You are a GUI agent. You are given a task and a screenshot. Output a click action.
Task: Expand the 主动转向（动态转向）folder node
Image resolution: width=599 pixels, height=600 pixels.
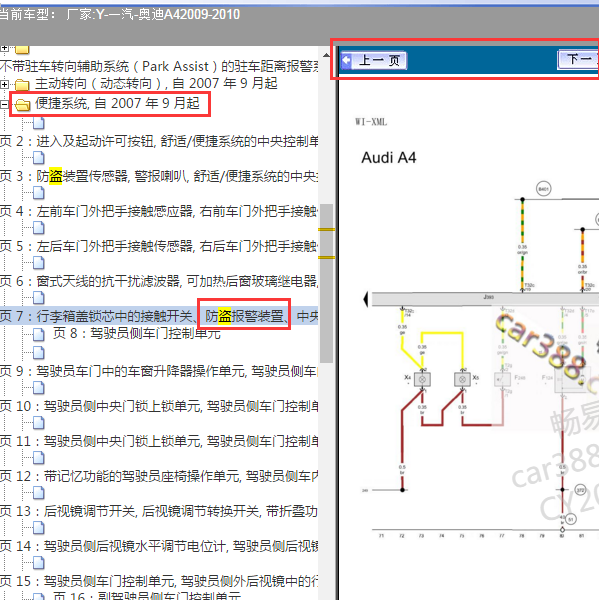point(4,84)
